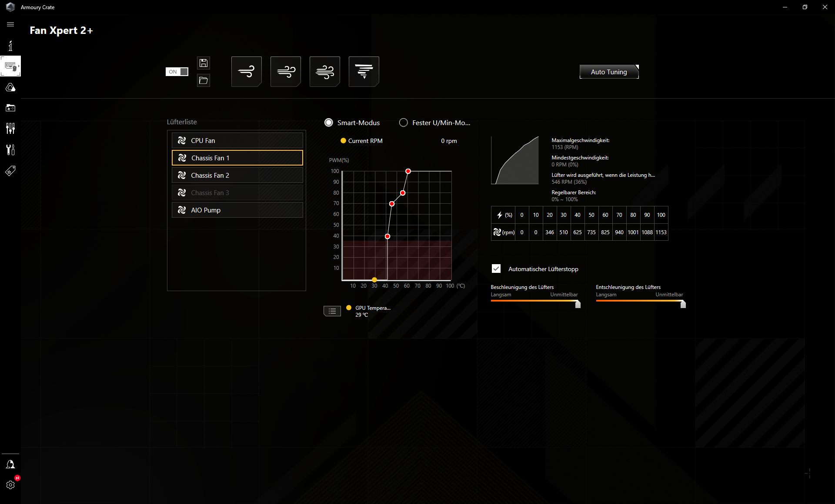
Task: Click the Auto Tuning button
Action: point(609,72)
